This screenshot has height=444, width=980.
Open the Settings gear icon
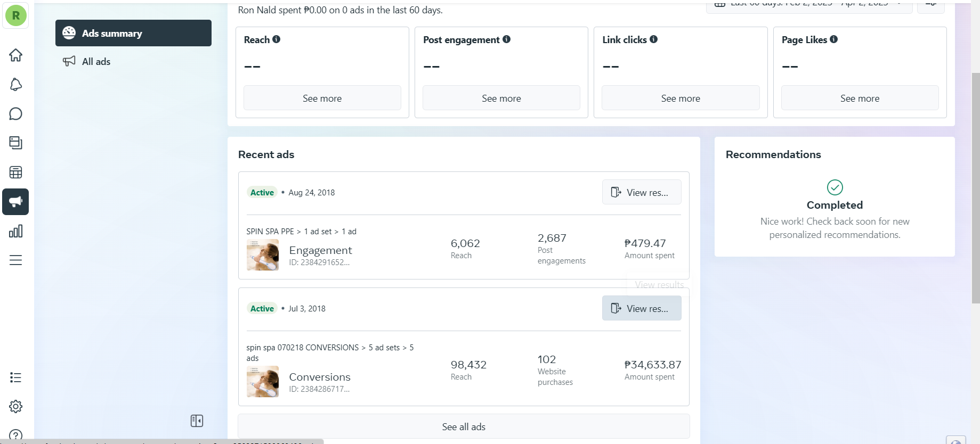(x=15, y=407)
